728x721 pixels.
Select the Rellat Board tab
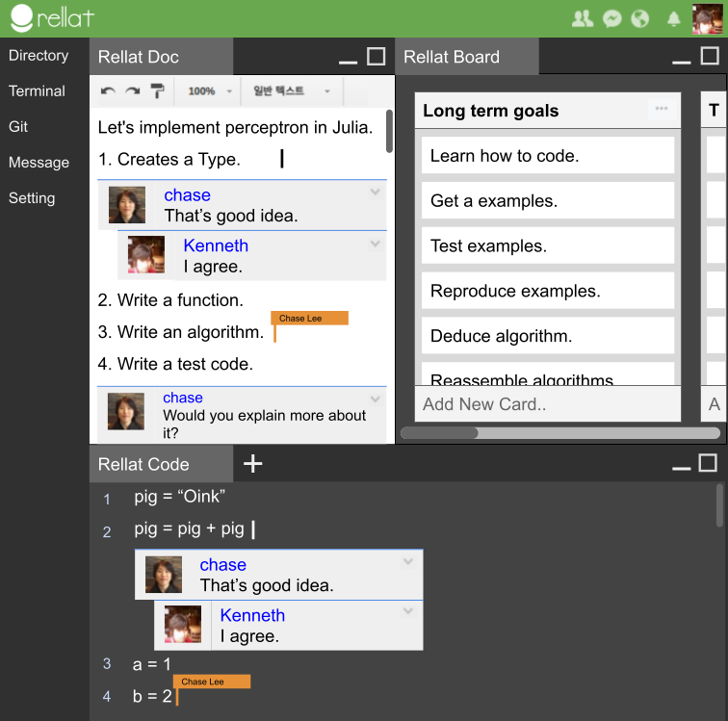(x=467, y=56)
